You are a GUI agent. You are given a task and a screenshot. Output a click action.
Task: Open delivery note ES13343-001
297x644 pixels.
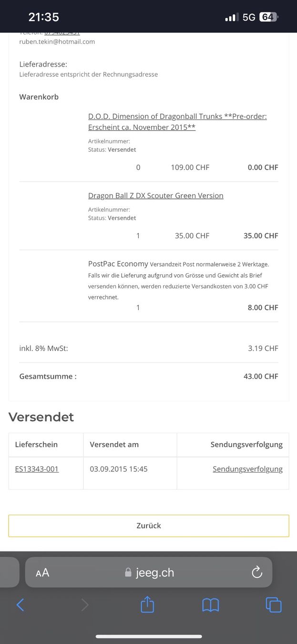[37, 469]
